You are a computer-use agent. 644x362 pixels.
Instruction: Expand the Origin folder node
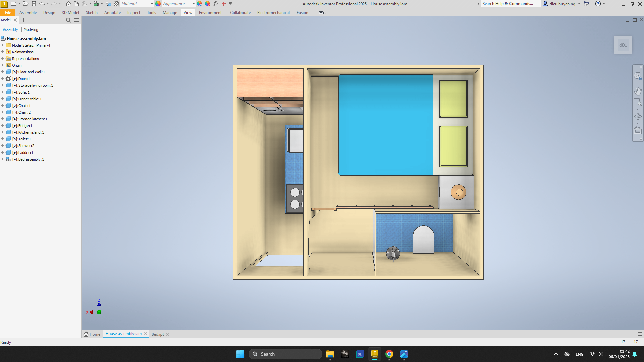(x=3, y=65)
